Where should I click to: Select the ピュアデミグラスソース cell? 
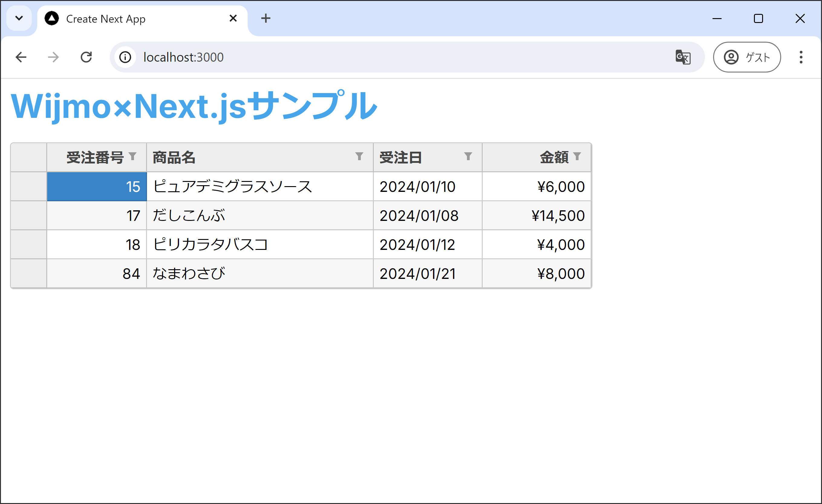click(x=260, y=187)
